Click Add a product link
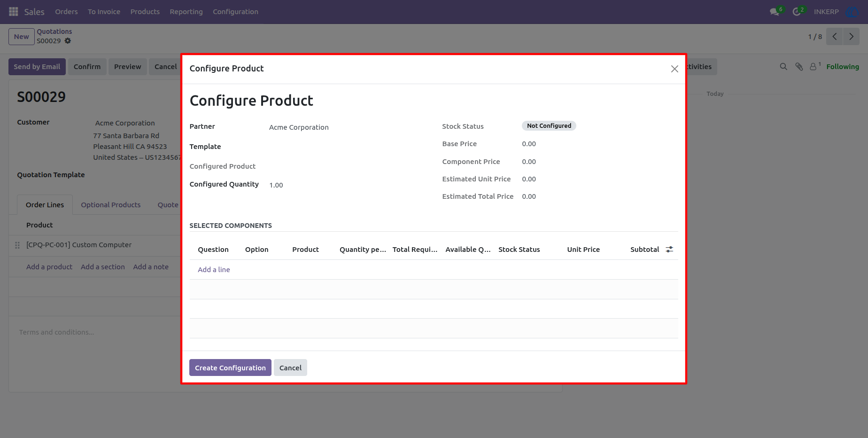868x438 pixels. pos(49,267)
